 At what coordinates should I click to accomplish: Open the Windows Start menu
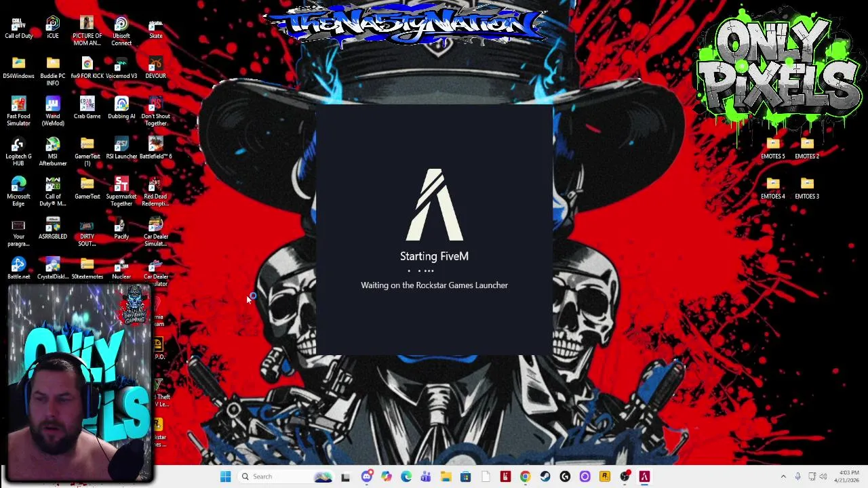pos(225,476)
